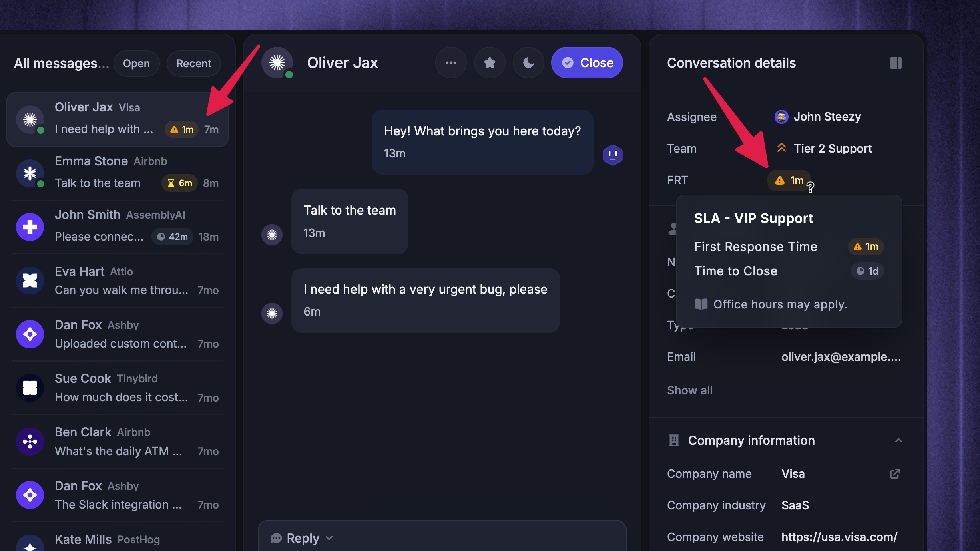Viewport: 980px width, 551px height.
Task: Click Time to Close 1d badge
Action: (867, 271)
